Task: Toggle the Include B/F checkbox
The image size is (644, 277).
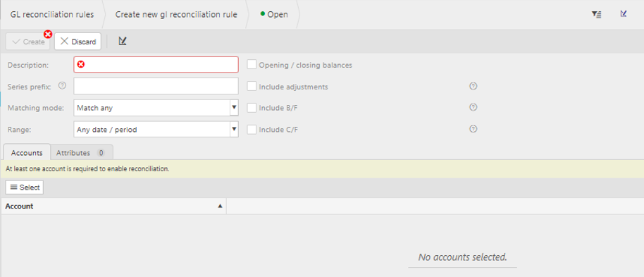Action: click(x=252, y=108)
